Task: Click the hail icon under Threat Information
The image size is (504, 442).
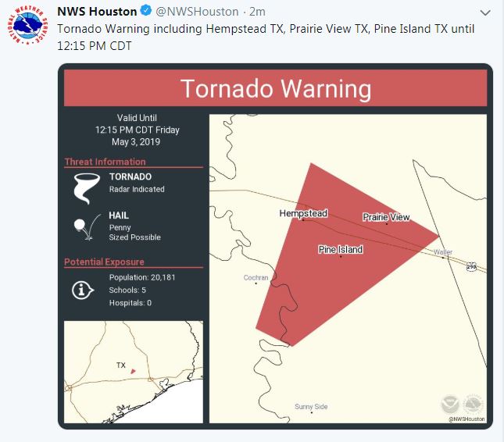Action: coord(80,225)
